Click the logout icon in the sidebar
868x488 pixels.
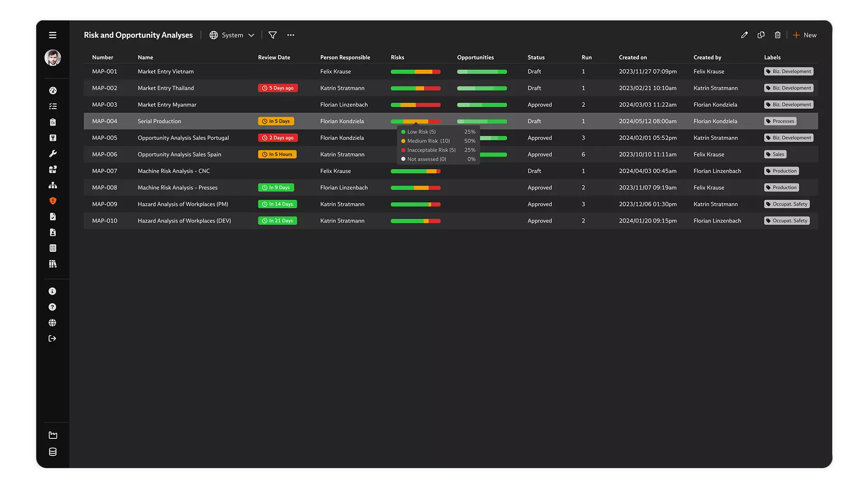point(53,338)
